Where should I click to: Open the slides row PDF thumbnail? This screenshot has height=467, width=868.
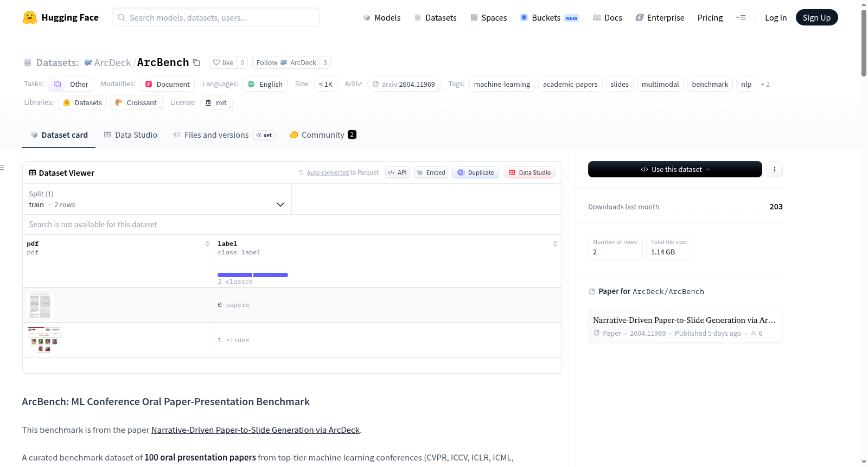click(x=44, y=340)
